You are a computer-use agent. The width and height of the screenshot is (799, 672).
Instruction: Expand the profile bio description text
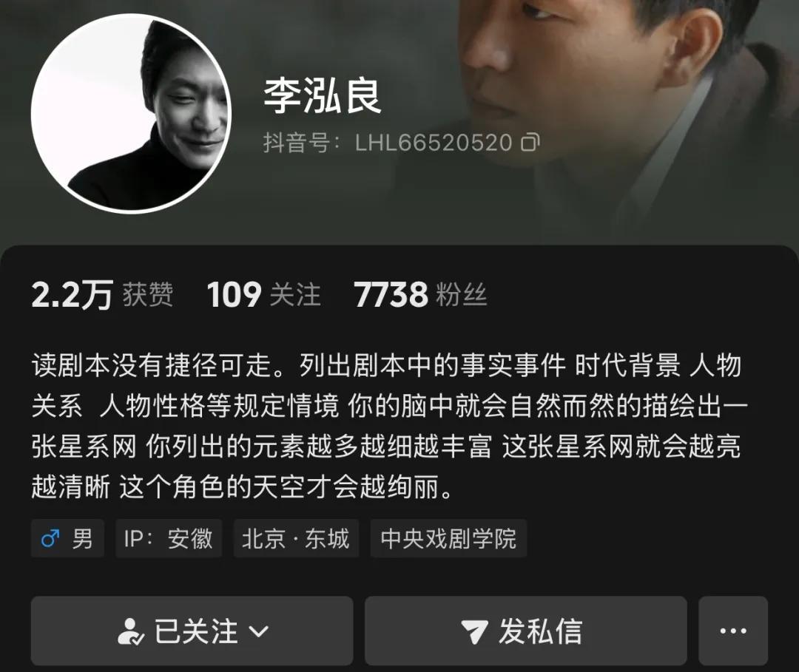[x=389, y=427]
